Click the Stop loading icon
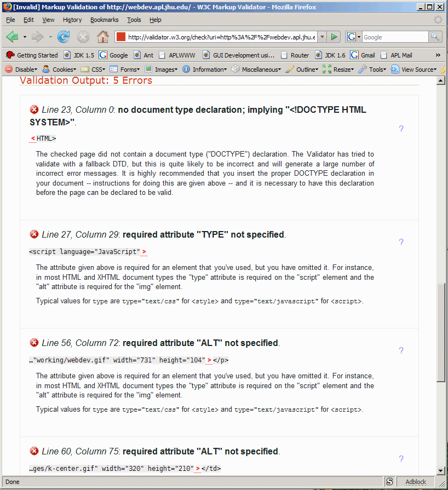The width and height of the screenshot is (448, 490). pyautogui.click(x=83, y=37)
